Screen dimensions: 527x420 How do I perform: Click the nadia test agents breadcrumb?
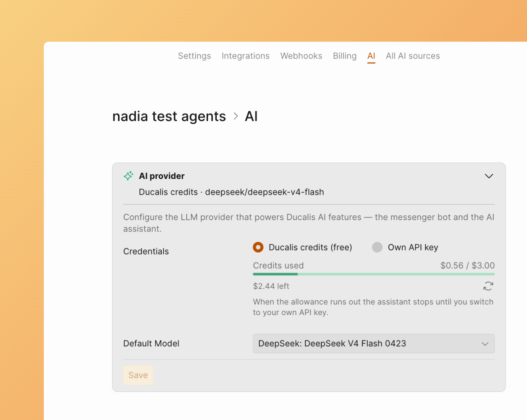(169, 116)
